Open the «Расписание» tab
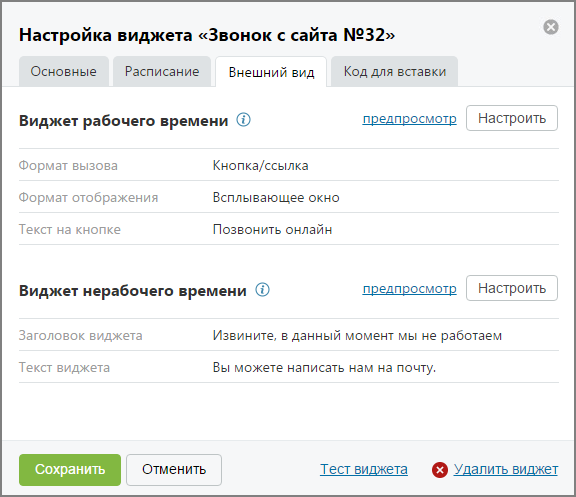Viewport: 576px width, 497px height. (162, 71)
